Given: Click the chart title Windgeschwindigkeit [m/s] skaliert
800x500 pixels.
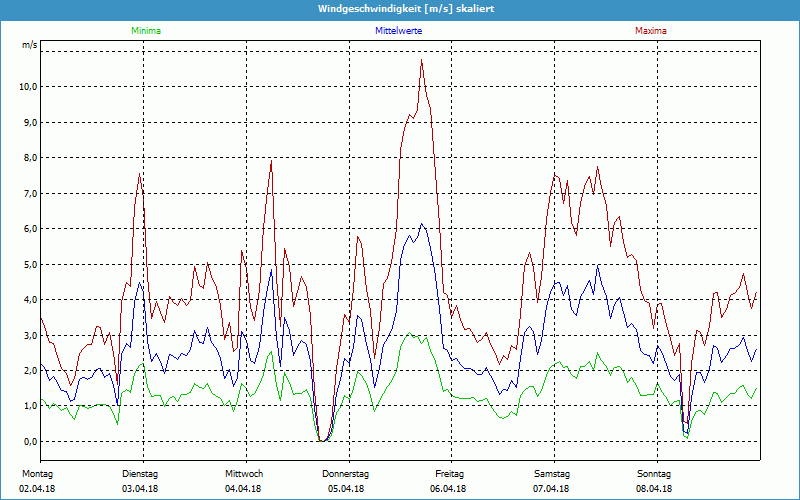Looking at the screenshot, I should [x=406, y=9].
